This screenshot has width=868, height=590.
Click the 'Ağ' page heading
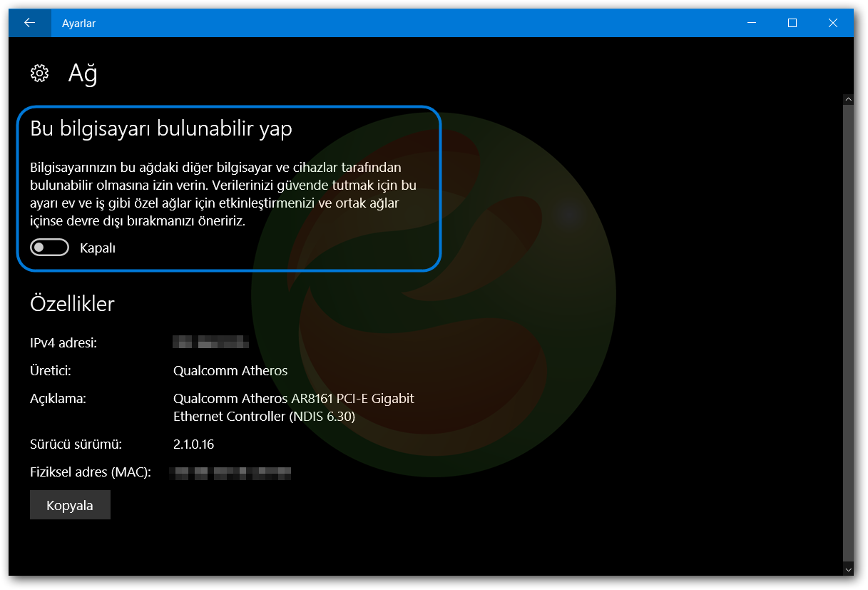coord(83,73)
